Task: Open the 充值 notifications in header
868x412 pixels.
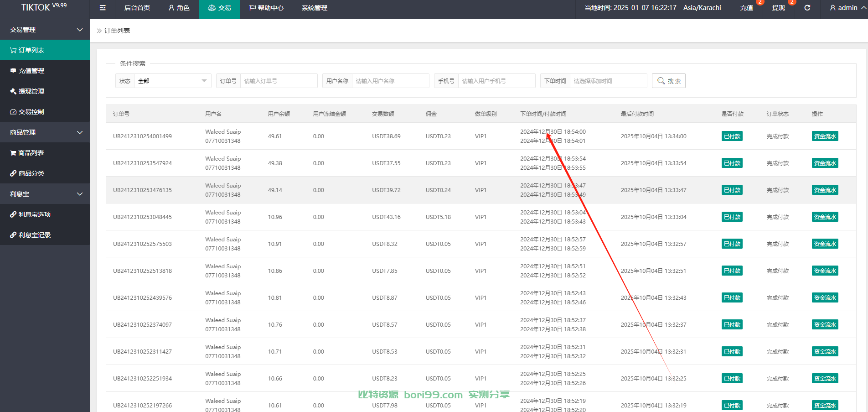Action: point(747,8)
